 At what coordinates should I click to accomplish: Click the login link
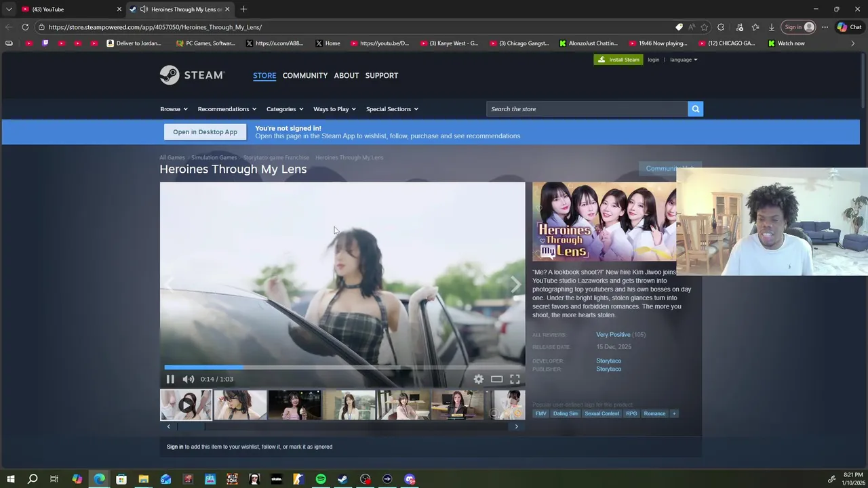(653, 60)
